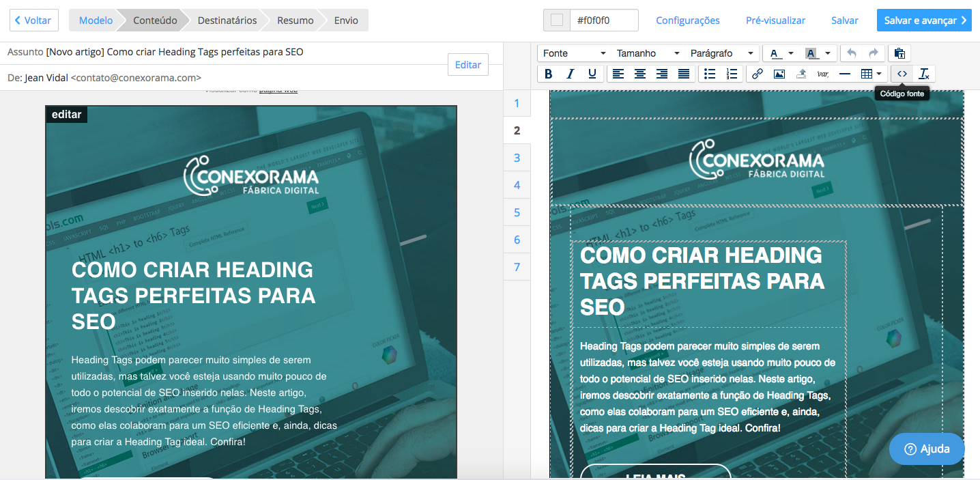980x480 pixels.
Task: Toggle bold formatting in the editor toolbar
Action: pyautogui.click(x=549, y=74)
